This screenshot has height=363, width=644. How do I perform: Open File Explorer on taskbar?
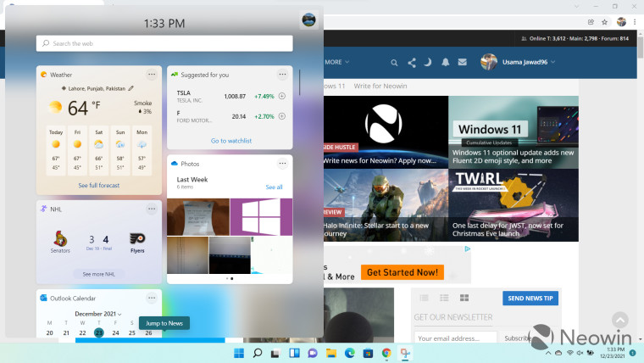(x=331, y=353)
